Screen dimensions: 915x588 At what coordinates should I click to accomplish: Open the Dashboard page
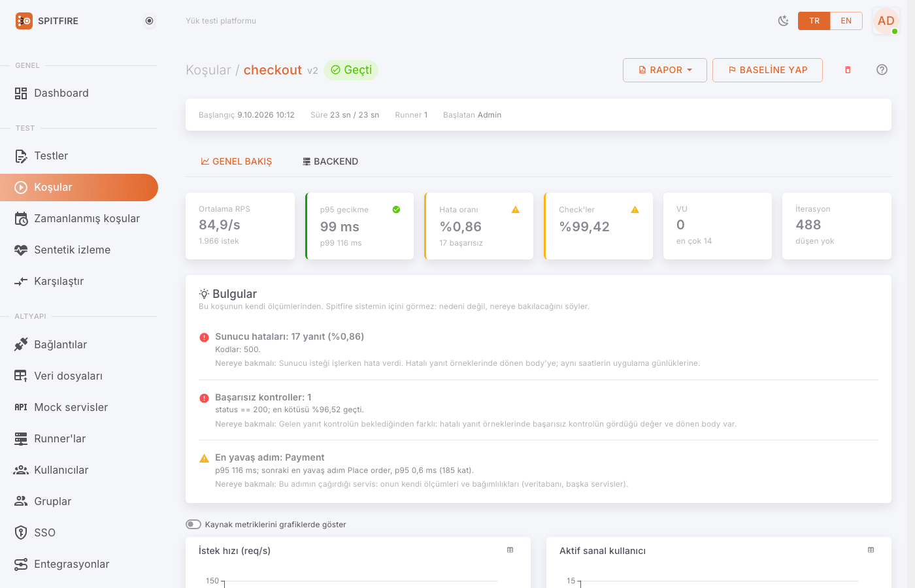point(79,93)
